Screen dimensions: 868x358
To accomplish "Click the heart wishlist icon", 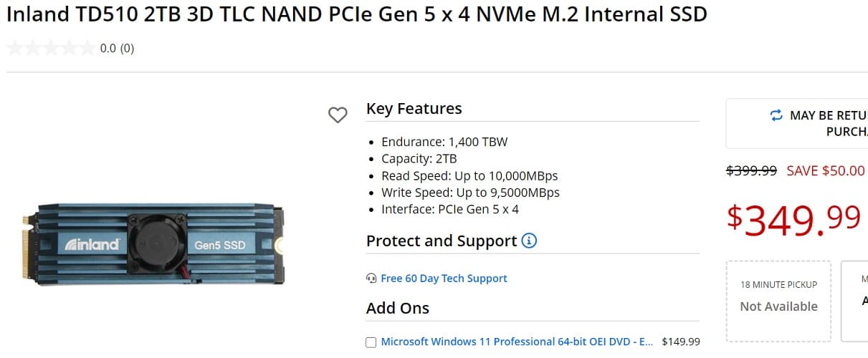I will coord(338,115).
